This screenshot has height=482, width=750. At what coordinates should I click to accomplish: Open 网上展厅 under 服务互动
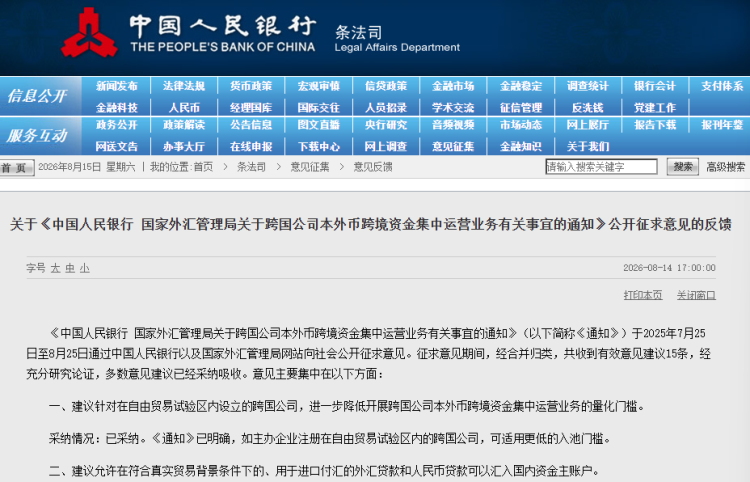(588, 125)
